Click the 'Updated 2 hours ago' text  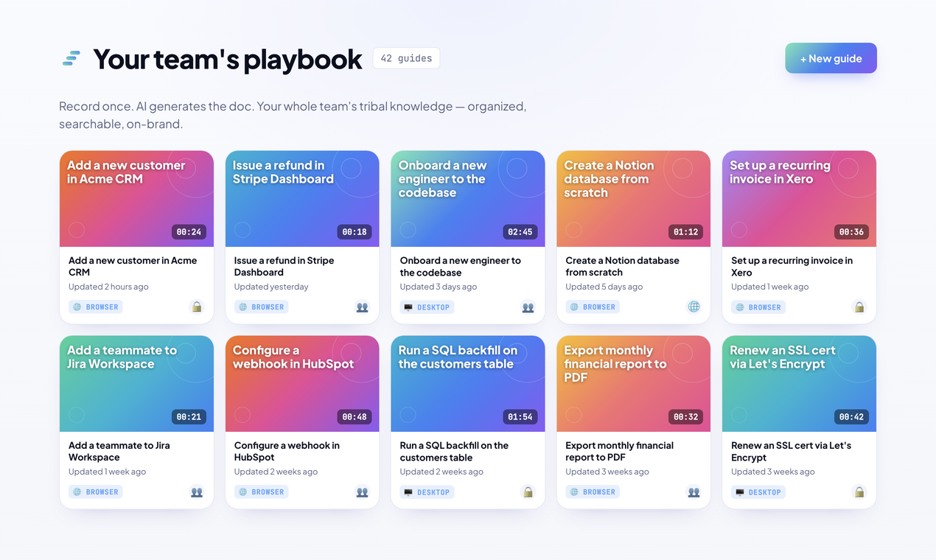pos(108,287)
